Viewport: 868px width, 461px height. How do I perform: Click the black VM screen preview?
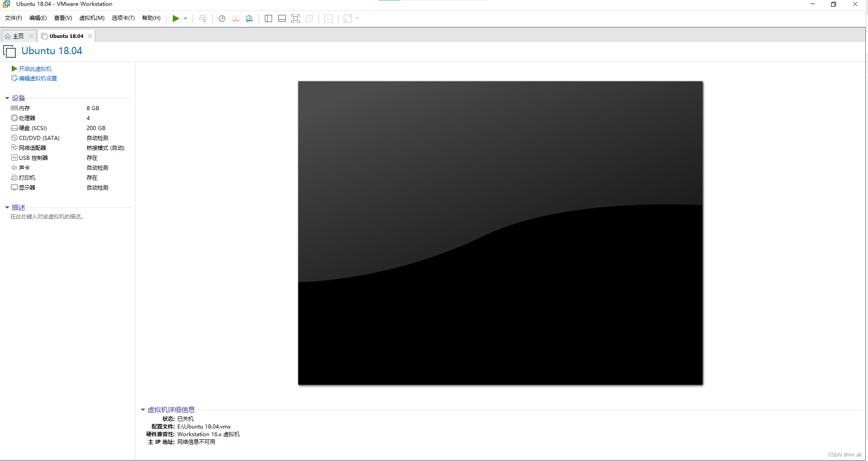point(500,233)
